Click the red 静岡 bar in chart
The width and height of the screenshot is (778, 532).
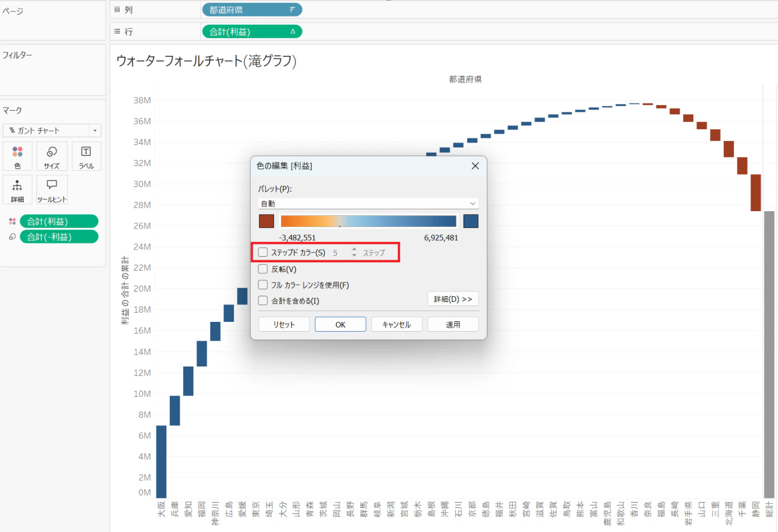(755, 193)
